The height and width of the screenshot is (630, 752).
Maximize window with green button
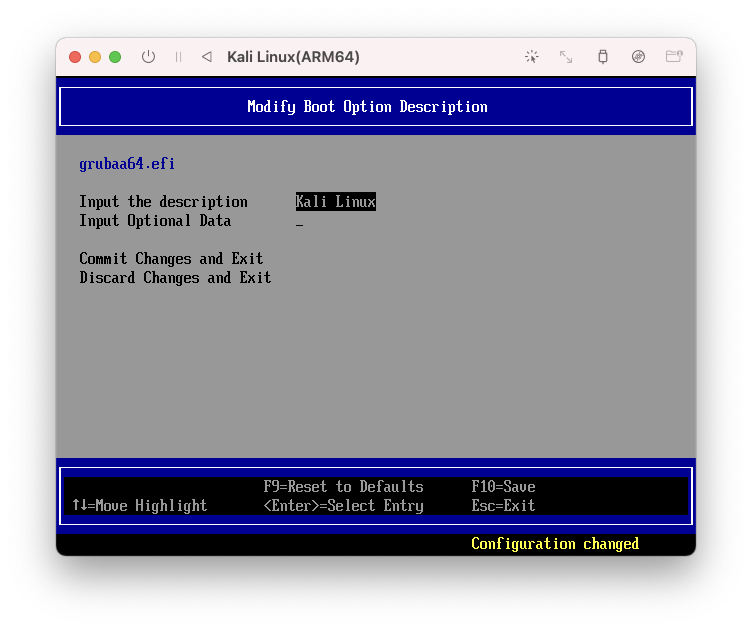(115, 57)
